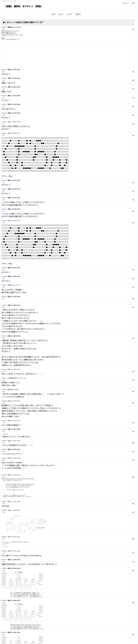Viewport: 138px width, 644px height.
Task: Click the ▼ arrow beside 0146
Action: point(2,221)
